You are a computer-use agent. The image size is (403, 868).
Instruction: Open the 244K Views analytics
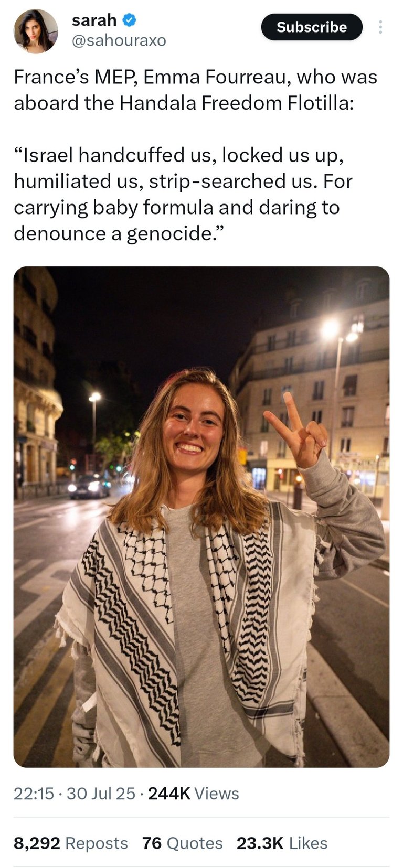pyautogui.click(x=194, y=794)
